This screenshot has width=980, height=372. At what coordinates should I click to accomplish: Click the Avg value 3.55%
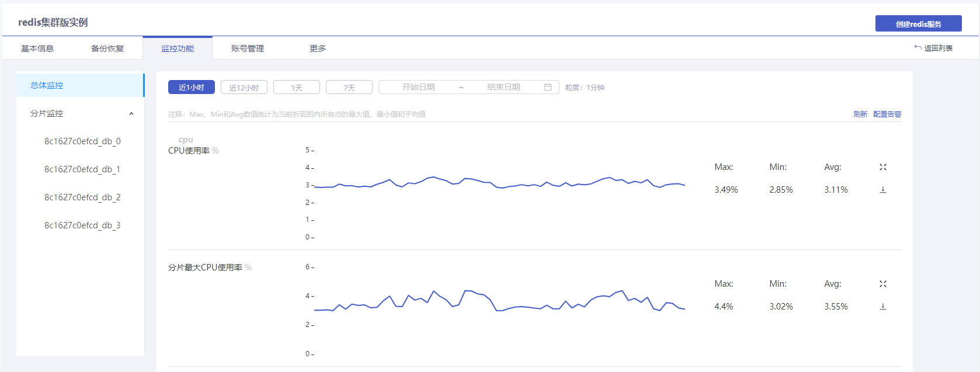pyautogui.click(x=836, y=307)
